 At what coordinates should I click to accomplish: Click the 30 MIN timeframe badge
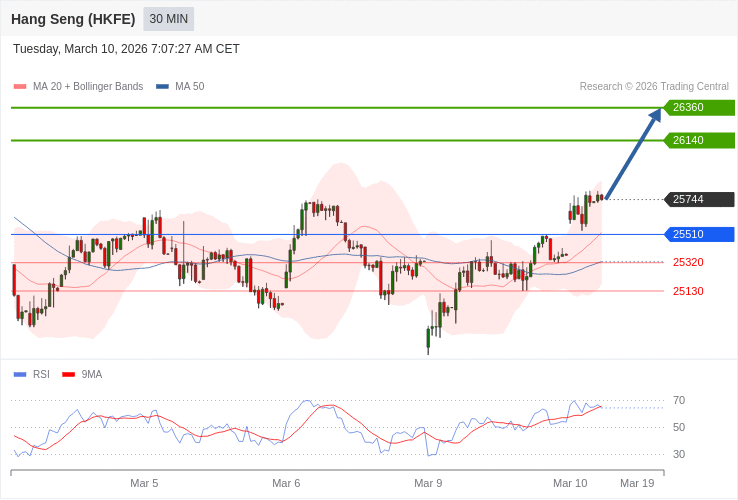pos(168,19)
